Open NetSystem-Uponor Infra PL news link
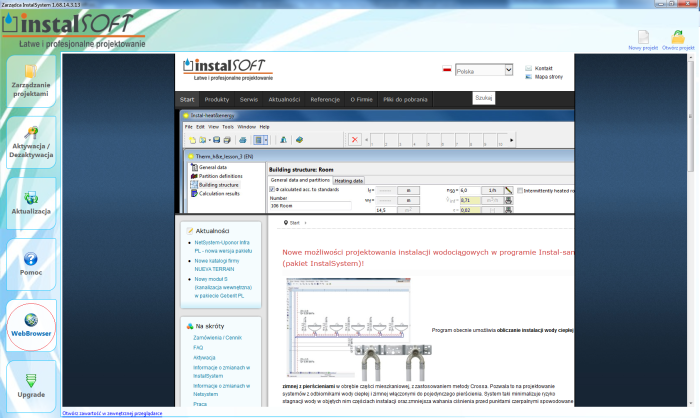 (223, 247)
